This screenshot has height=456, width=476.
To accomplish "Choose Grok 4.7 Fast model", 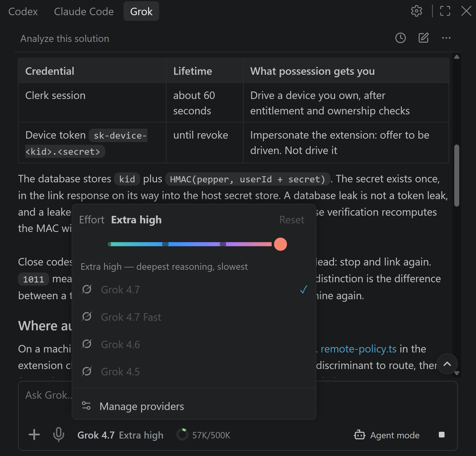I will pyautogui.click(x=194, y=317).
